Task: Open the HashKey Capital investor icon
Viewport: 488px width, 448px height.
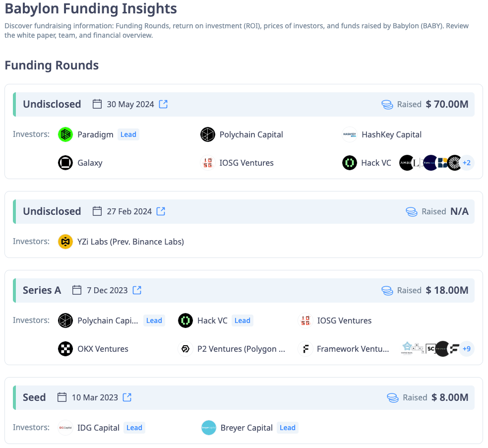Action: pyautogui.click(x=350, y=134)
